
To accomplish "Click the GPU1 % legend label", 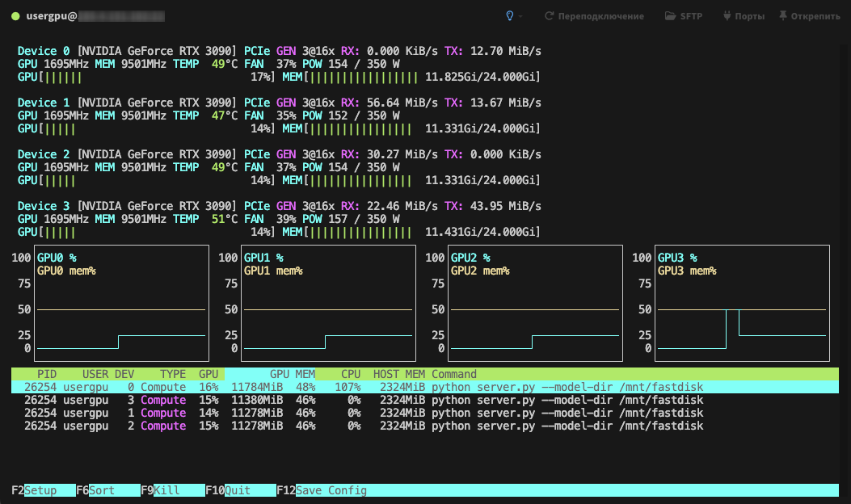I will [x=263, y=258].
